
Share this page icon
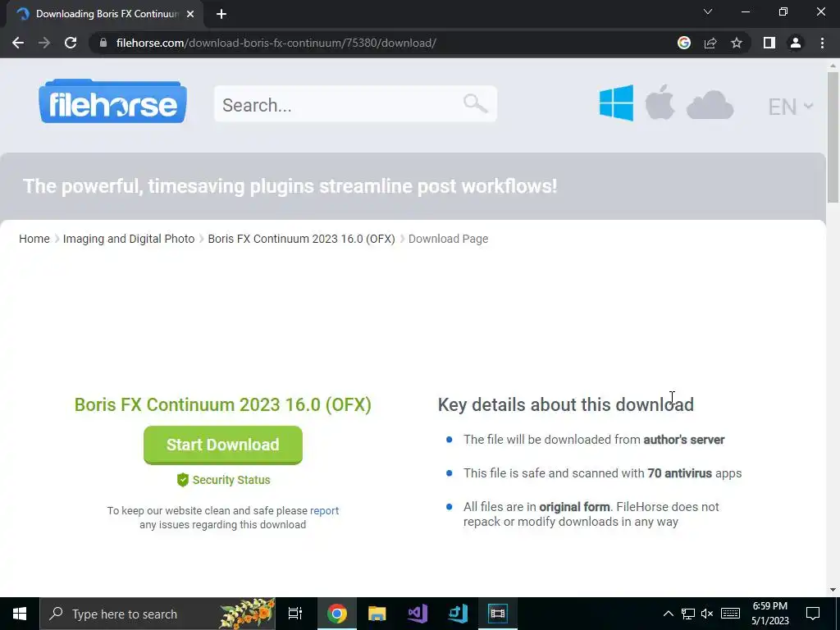[x=710, y=43]
